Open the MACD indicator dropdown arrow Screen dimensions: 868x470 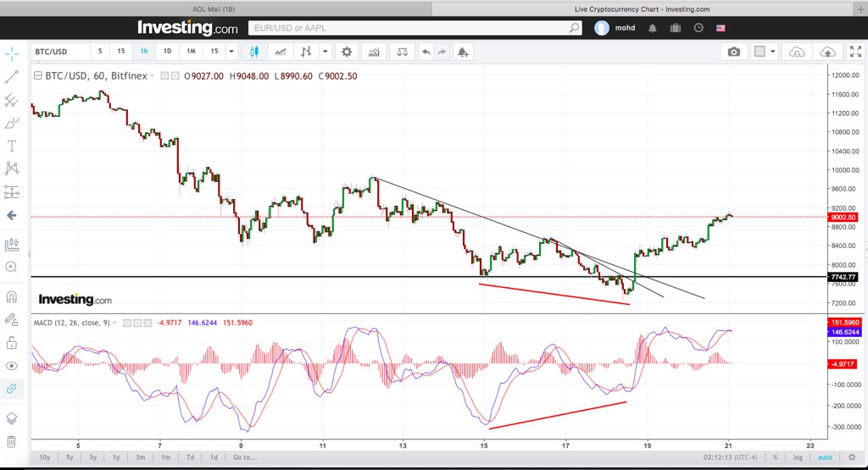tap(114, 323)
